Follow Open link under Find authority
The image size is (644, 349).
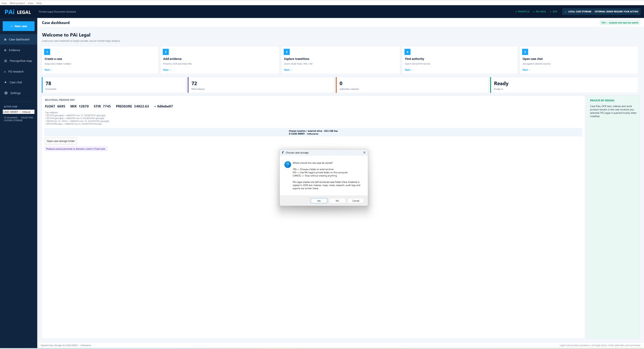click(409, 70)
